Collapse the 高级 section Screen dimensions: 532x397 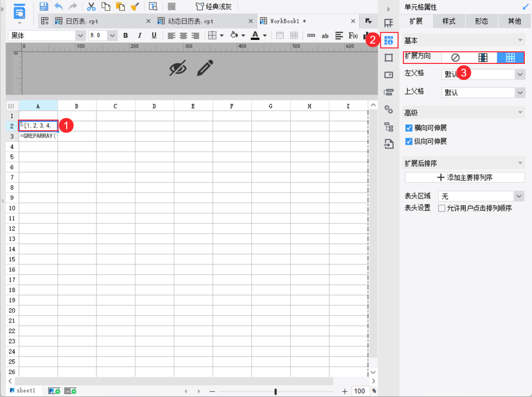(x=520, y=112)
